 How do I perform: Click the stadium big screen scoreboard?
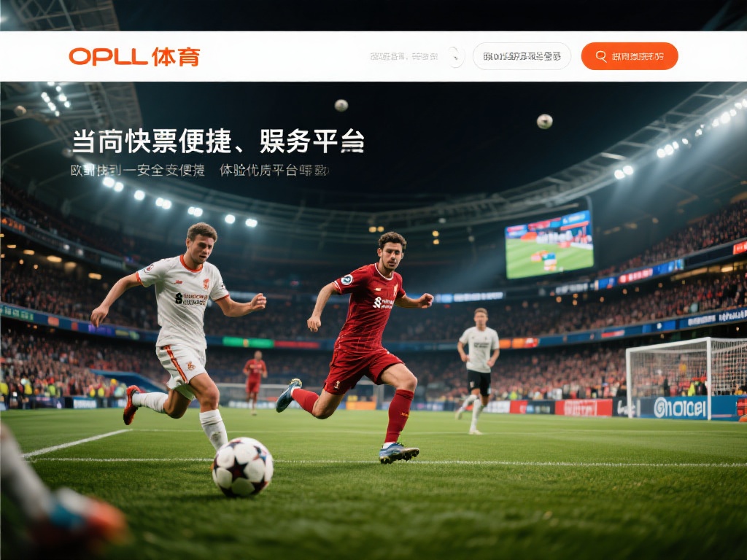(549, 245)
